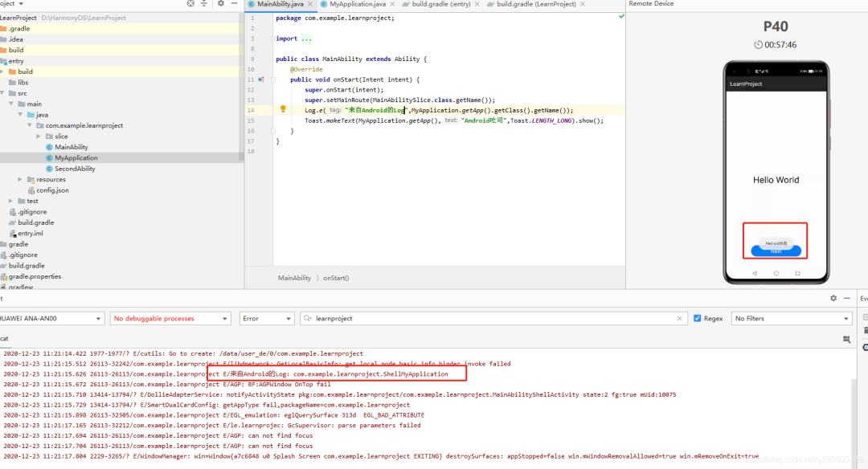
Task: Click the remote device timer icon
Action: point(759,45)
